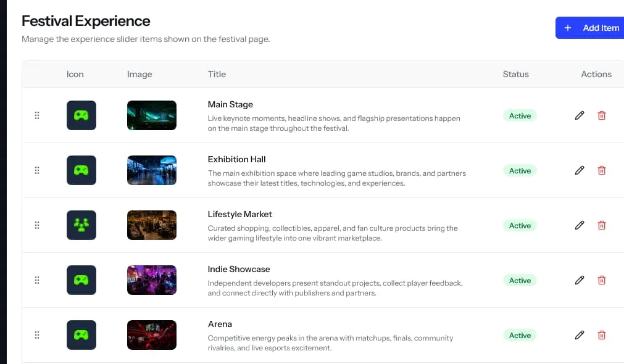
Task: Delete the Indie Showcase item
Action: click(602, 280)
